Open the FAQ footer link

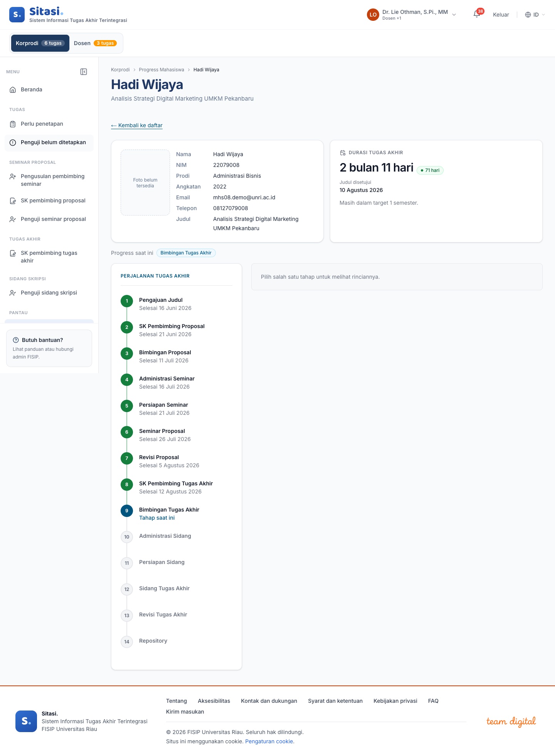[433, 701]
